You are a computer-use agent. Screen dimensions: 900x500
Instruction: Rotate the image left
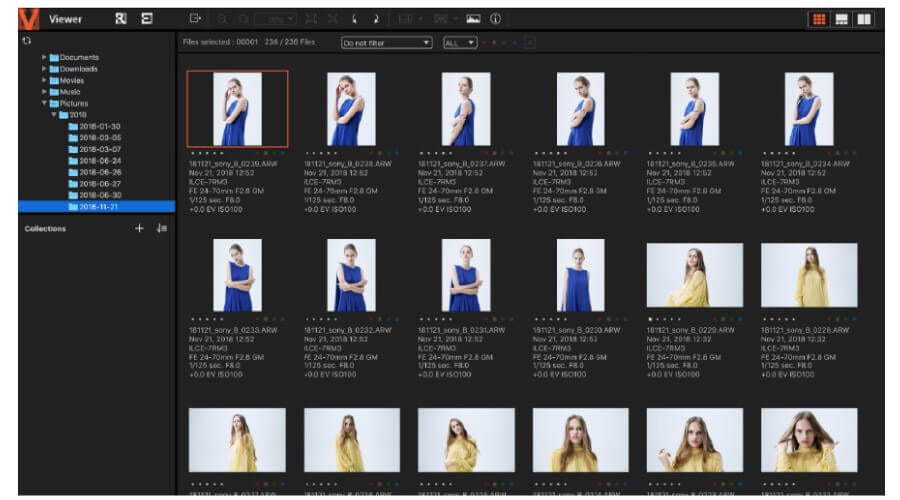354,19
